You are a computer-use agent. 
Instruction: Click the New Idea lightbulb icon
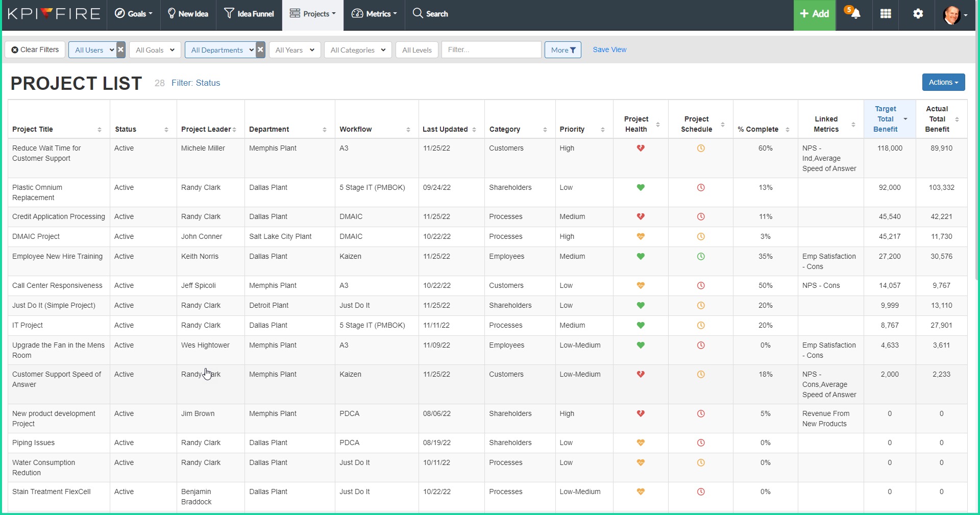point(172,13)
